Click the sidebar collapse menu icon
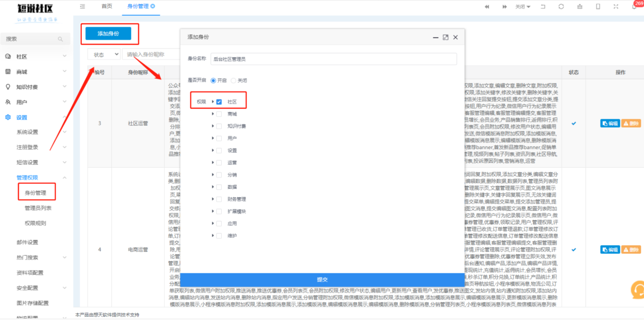 click(82, 7)
